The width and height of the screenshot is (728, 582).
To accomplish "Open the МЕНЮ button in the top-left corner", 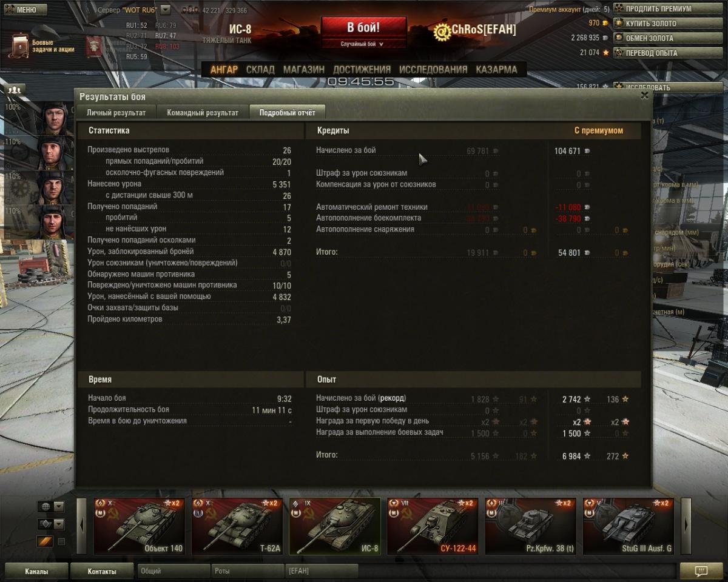I will point(24,10).
